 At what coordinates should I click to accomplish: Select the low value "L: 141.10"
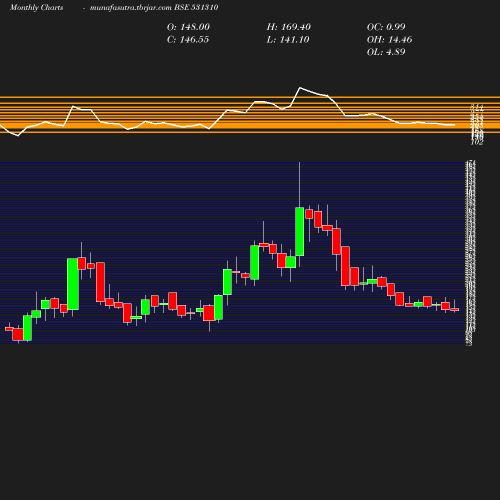click(288, 40)
